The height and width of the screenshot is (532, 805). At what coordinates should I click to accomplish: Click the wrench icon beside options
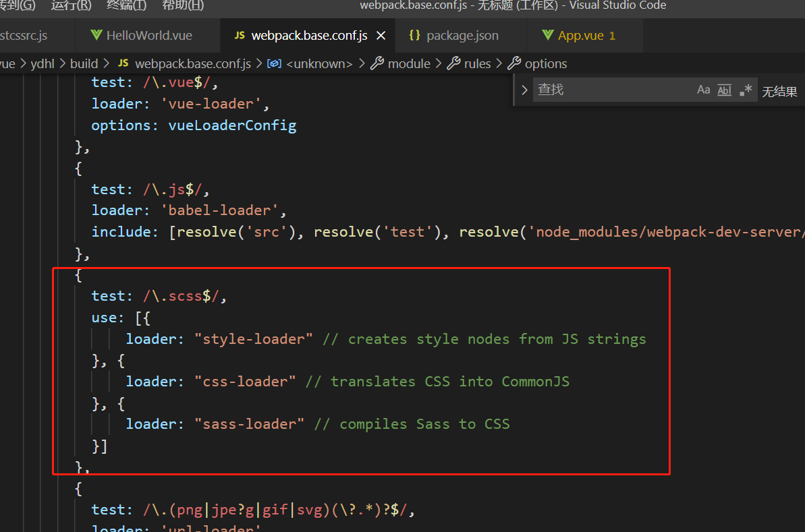[x=514, y=63]
